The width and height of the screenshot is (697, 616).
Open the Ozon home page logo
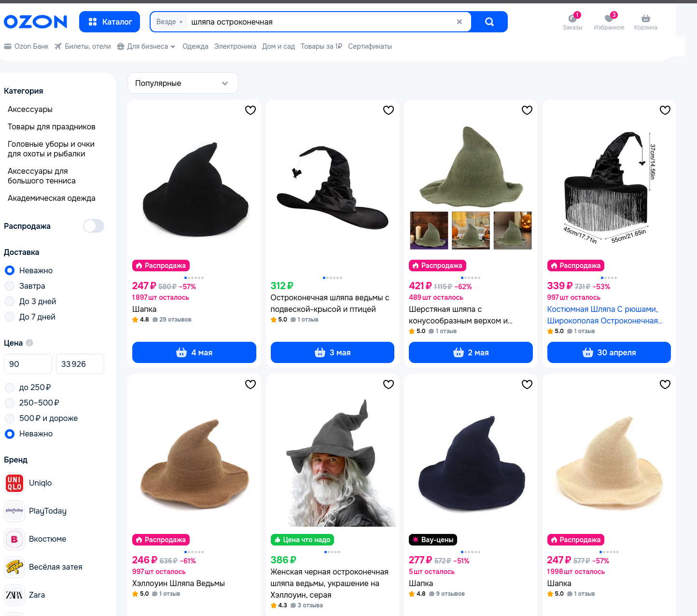pos(35,22)
